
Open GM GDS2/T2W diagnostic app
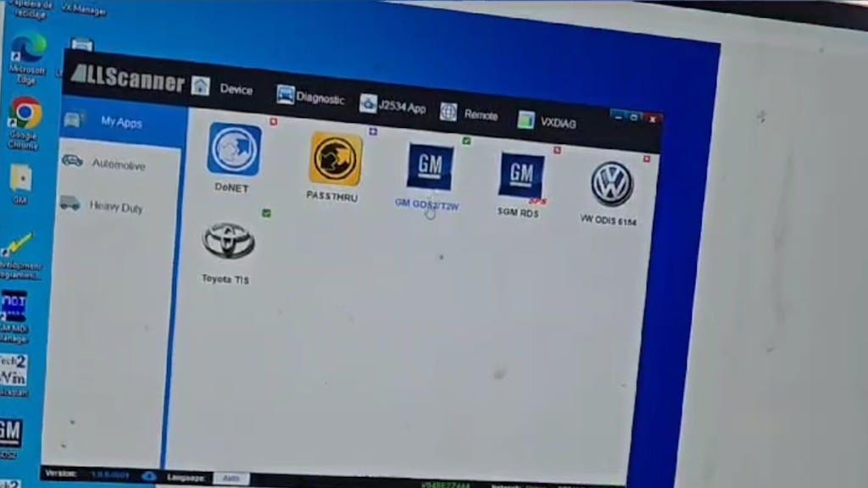point(430,168)
